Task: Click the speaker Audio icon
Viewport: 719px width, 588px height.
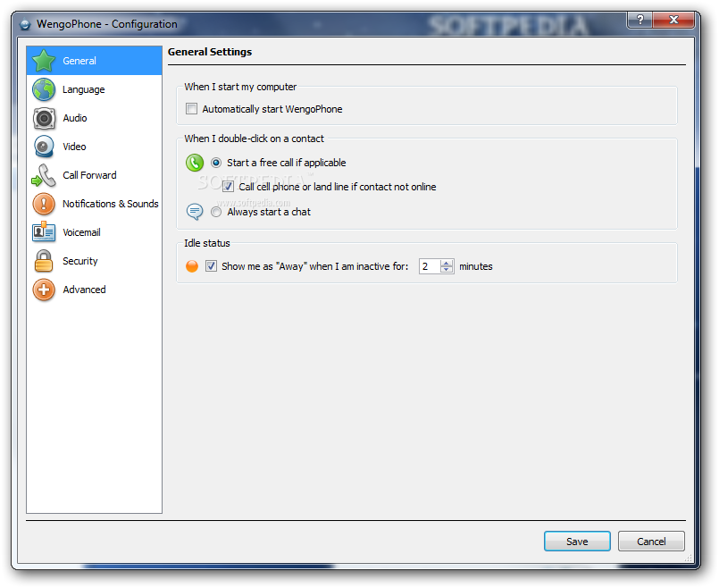Action: coord(44,118)
